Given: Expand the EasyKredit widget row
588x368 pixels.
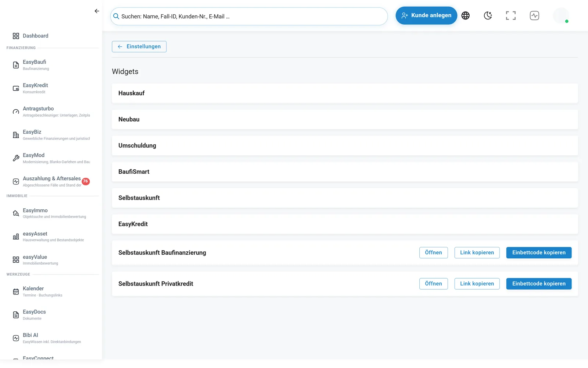Looking at the screenshot, I should click(345, 224).
